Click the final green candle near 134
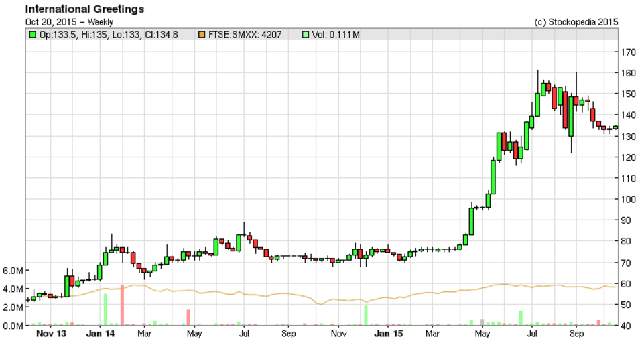644x355 pixels. (615, 127)
